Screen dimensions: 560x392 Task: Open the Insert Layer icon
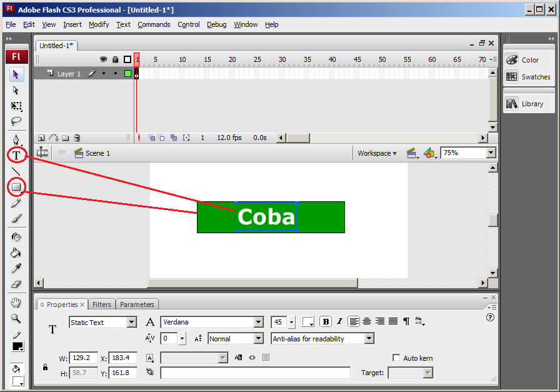coord(41,137)
